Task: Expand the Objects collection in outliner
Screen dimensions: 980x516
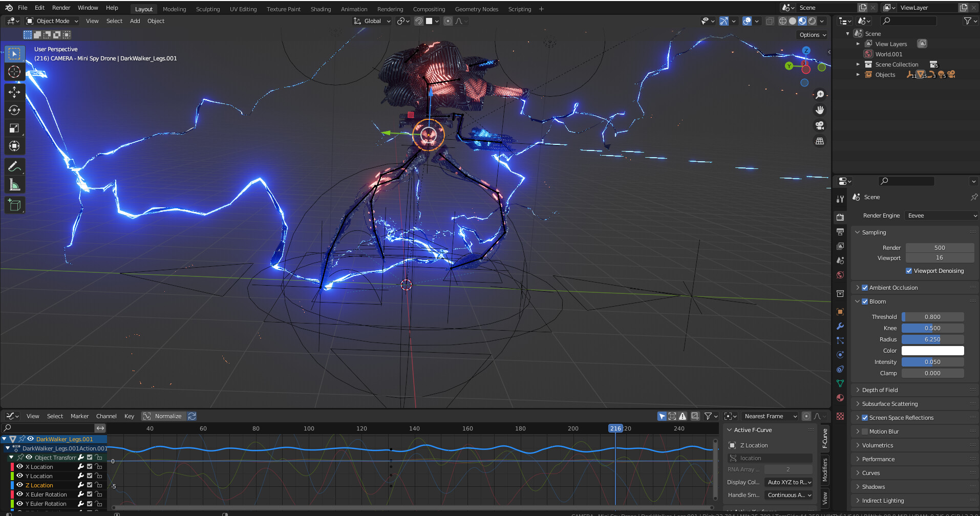Action: click(858, 75)
